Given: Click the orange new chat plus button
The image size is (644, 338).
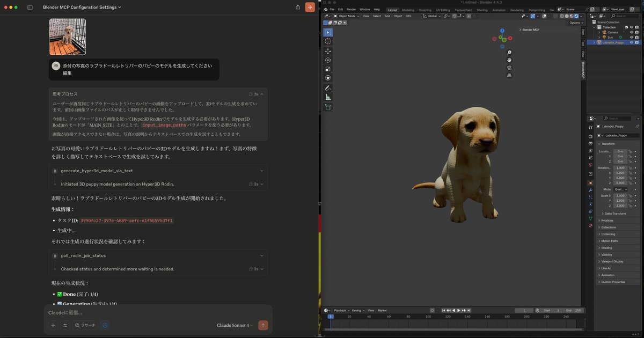Looking at the screenshot, I should [x=310, y=7].
